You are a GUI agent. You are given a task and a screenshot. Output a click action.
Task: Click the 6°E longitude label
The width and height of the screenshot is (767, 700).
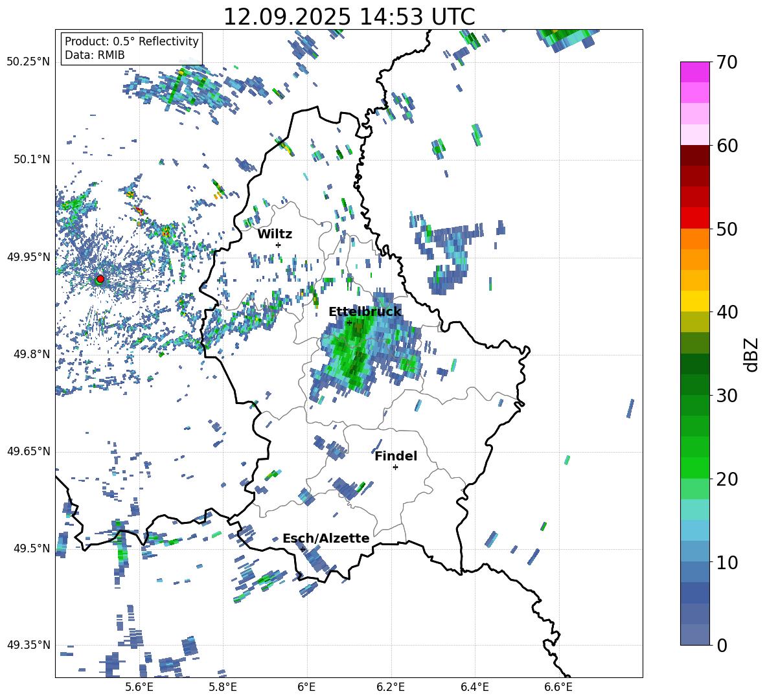coord(306,687)
